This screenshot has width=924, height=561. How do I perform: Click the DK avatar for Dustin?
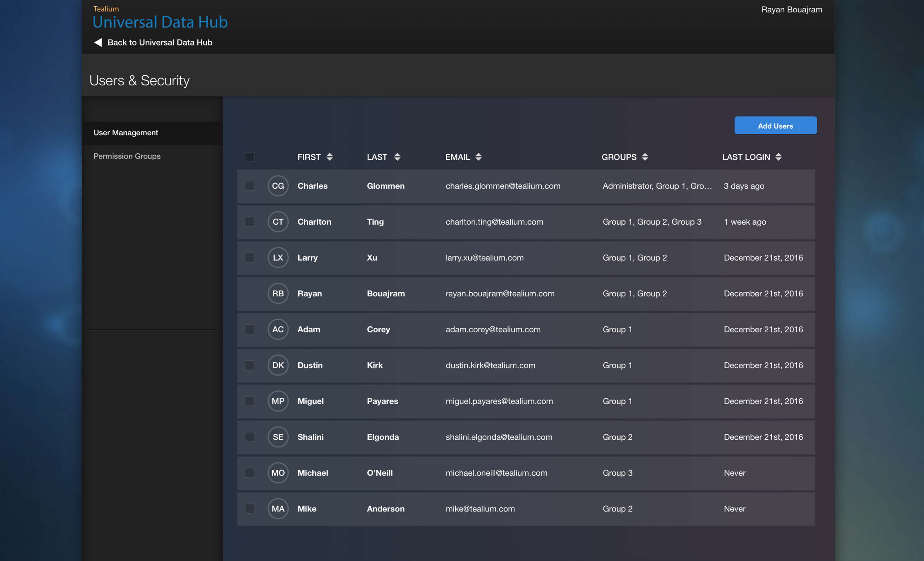pyautogui.click(x=278, y=365)
